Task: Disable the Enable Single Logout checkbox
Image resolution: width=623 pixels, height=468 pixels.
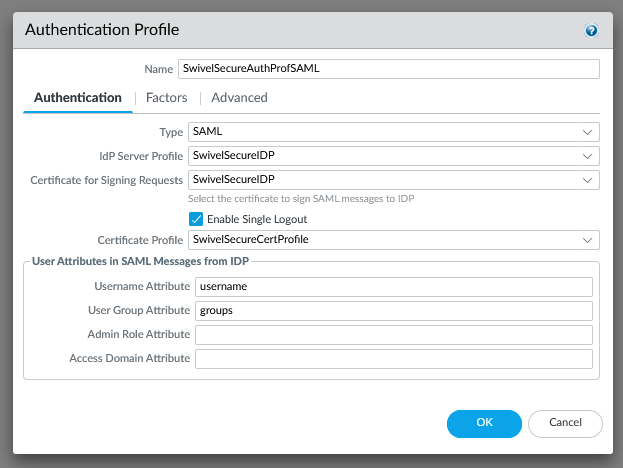Action: click(196, 219)
